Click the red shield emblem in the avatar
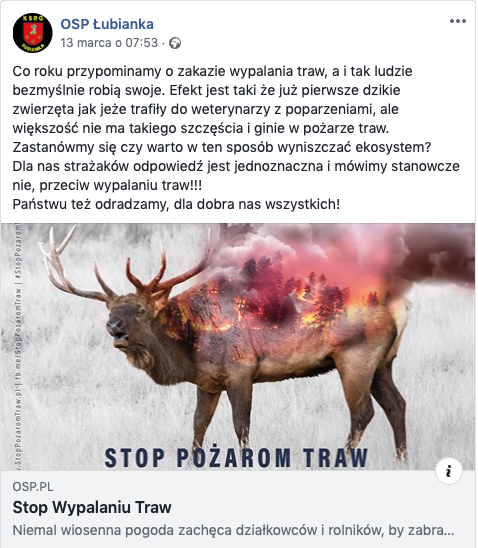 (33, 33)
